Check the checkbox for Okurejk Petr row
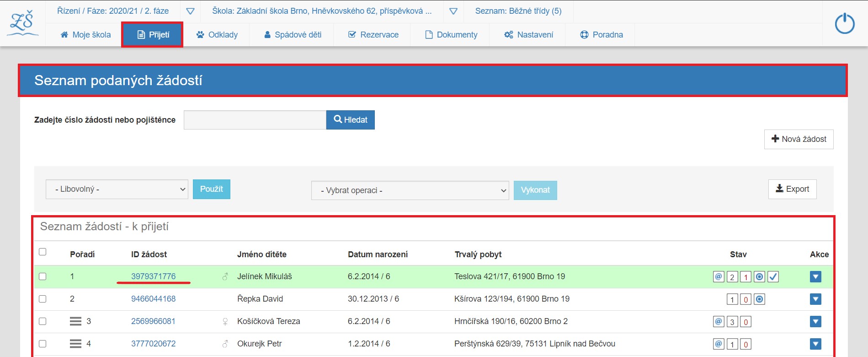868x357 pixels. click(43, 344)
